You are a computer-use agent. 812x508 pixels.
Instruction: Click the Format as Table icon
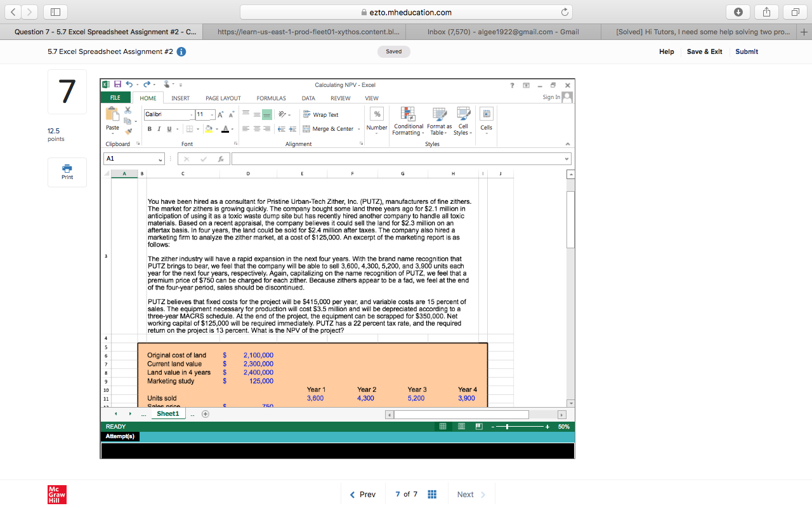(x=439, y=121)
